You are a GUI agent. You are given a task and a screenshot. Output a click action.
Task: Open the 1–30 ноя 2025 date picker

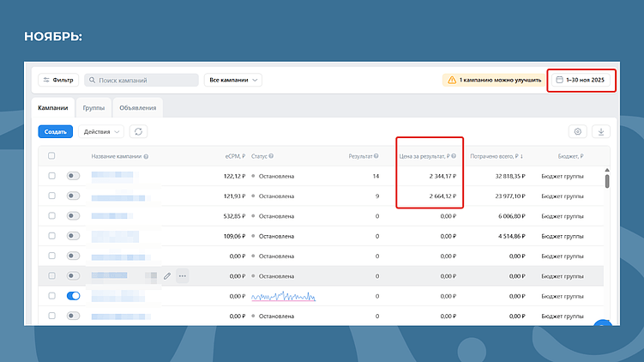point(581,80)
